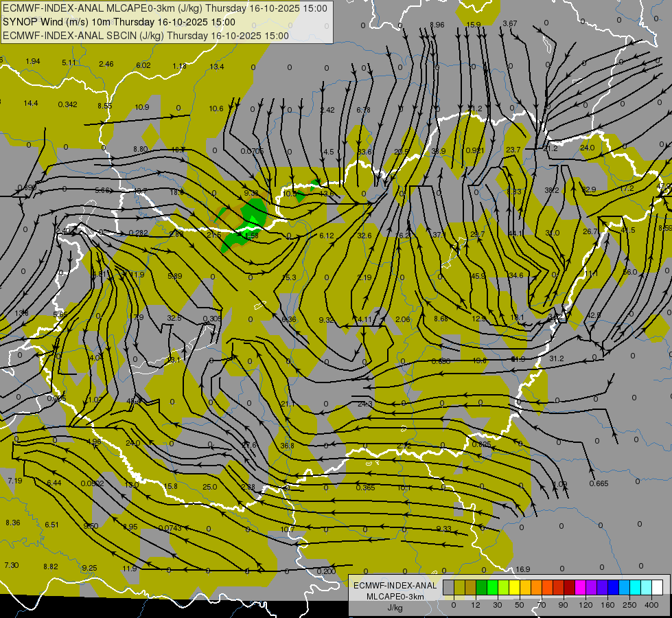
Task: Click the magenta legend swatch left of 120
Action: pos(580,587)
